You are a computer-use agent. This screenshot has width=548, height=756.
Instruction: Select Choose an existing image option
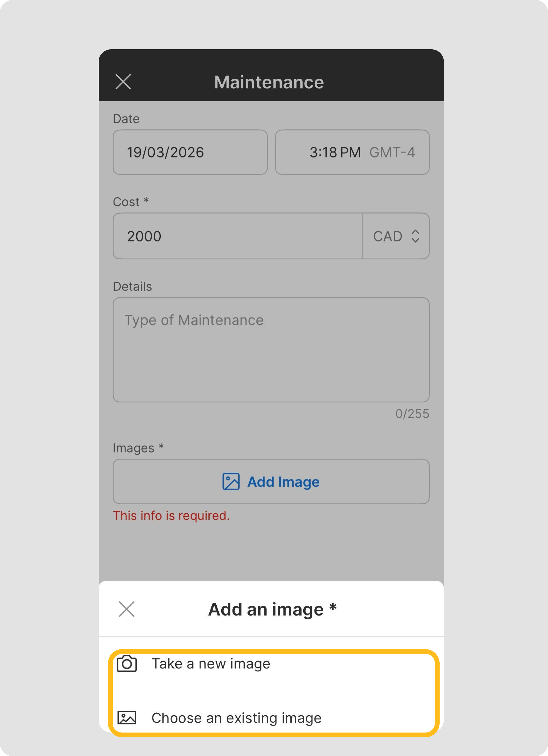[236, 718]
